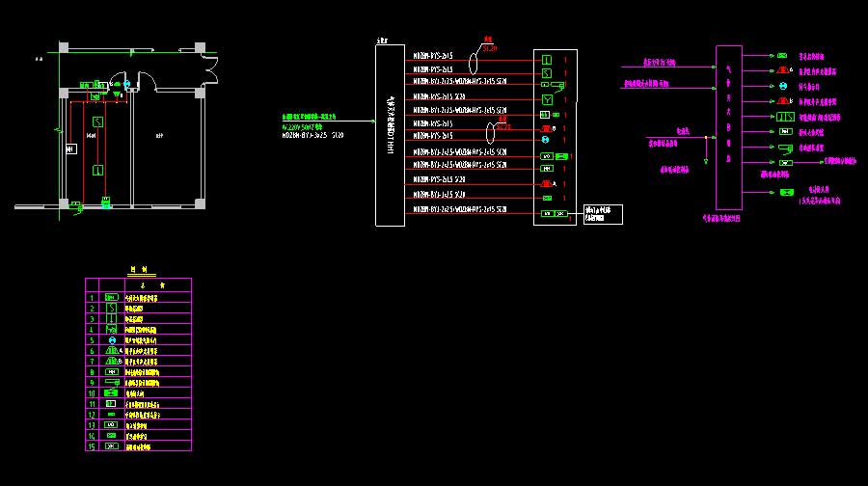
Task: Click the first symbol in legend row 1
Action: [111, 297]
